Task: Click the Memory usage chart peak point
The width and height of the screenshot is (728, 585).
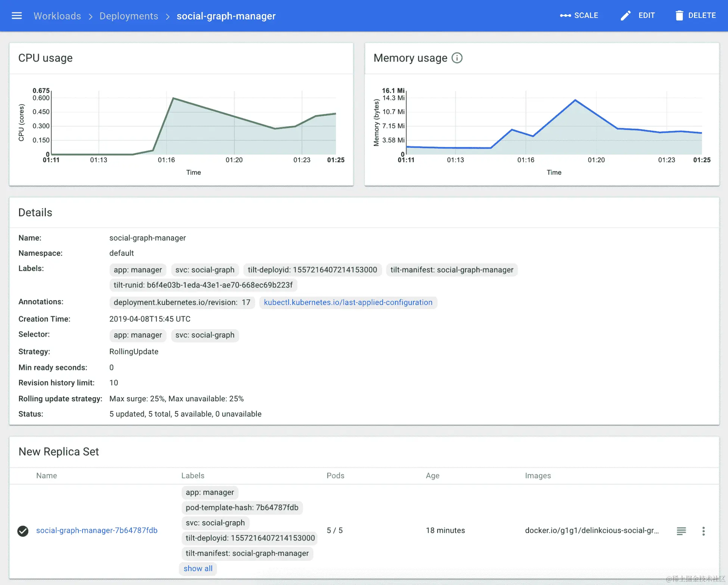Action: [575, 100]
